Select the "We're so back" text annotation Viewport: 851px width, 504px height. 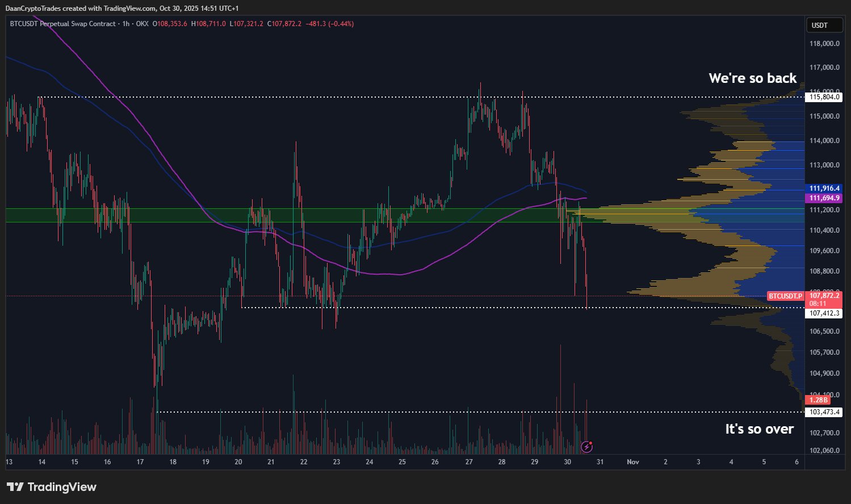point(752,78)
